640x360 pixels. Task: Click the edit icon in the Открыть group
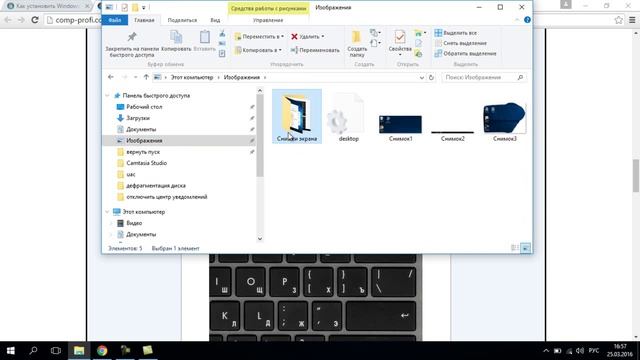coord(418,43)
